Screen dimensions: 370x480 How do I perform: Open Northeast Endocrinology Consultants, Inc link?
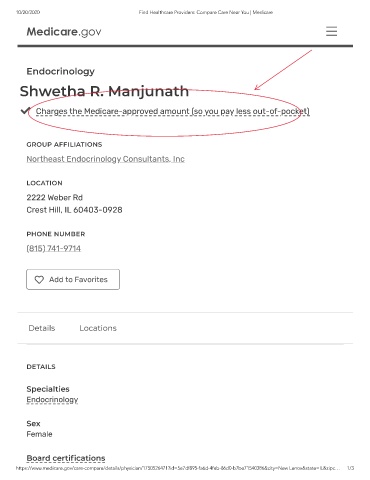coord(105,159)
